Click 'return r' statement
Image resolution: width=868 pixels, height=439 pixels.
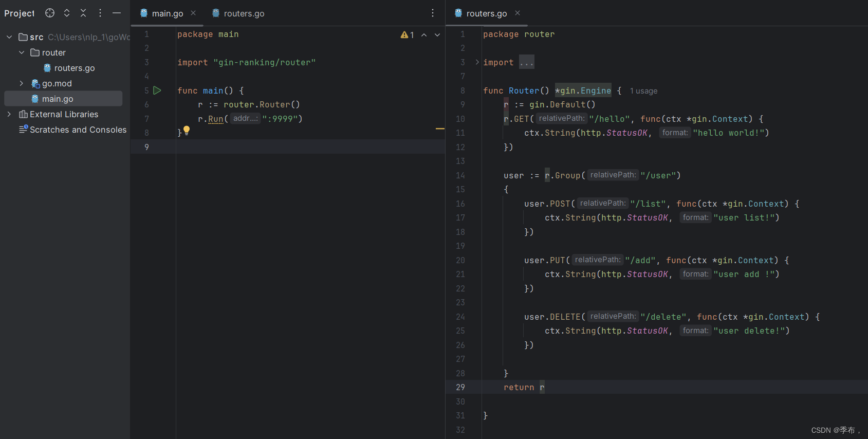[x=524, y=387]
